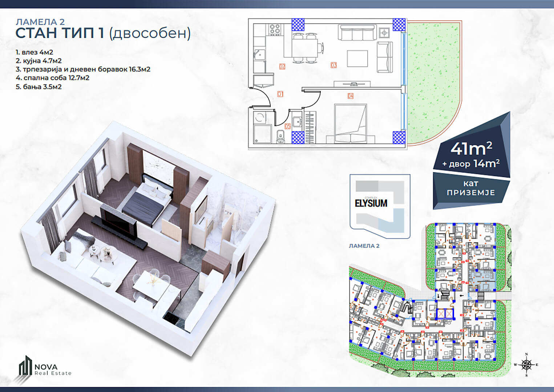Select room label 03 in the living area

click(333, 65)
